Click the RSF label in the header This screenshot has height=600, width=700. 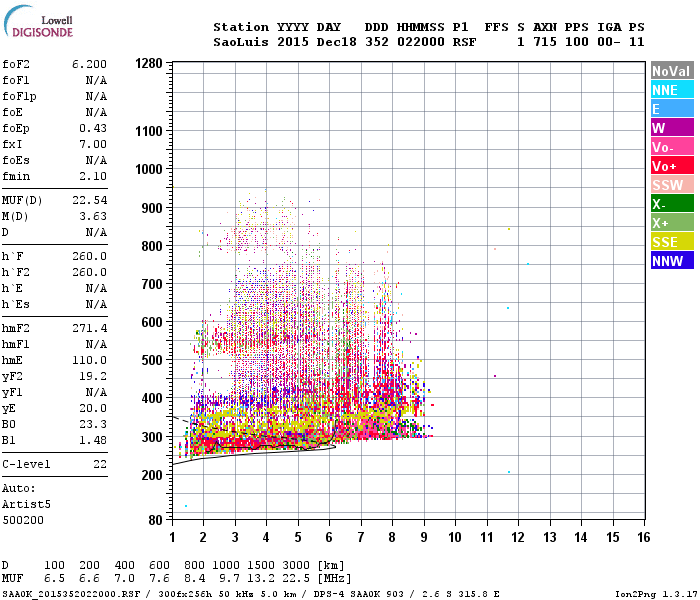(x=464, y=42)
